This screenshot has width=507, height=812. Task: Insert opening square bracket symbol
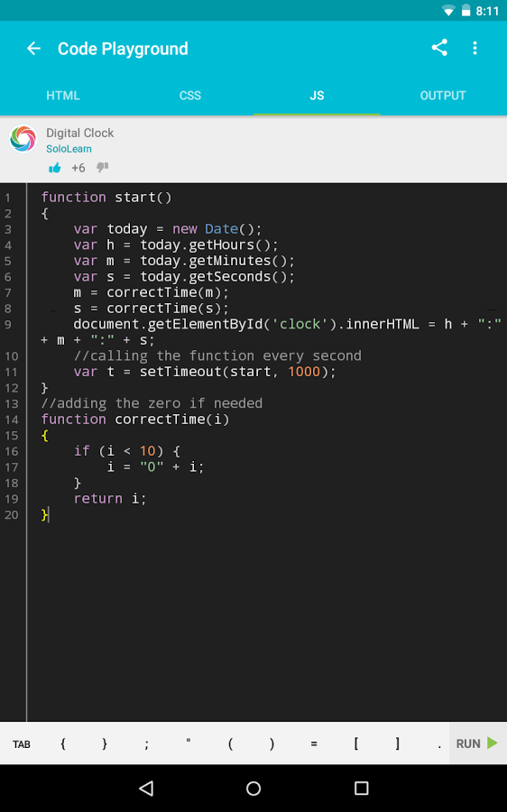click(355, 743)
